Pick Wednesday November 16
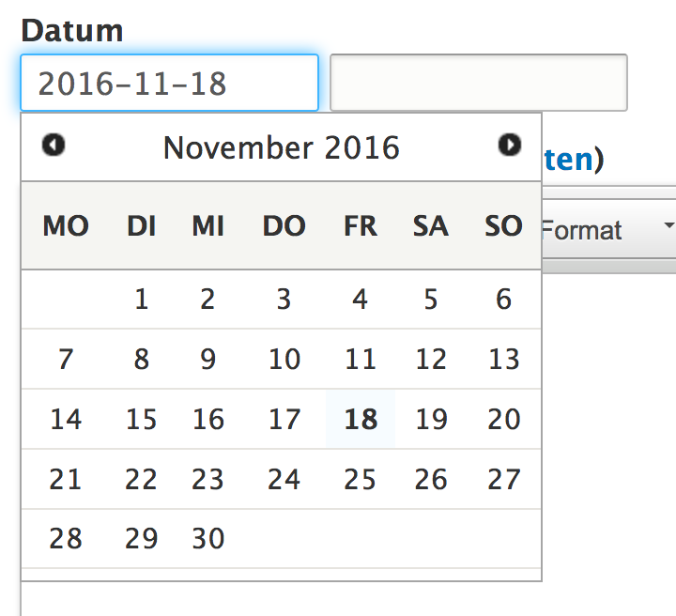 (x=207, y=419)
